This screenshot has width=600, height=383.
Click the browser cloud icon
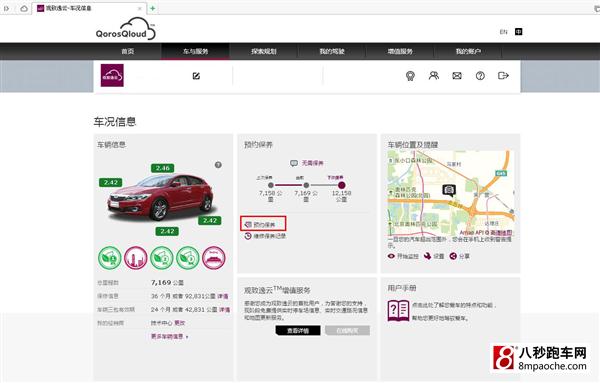(24, 8)
